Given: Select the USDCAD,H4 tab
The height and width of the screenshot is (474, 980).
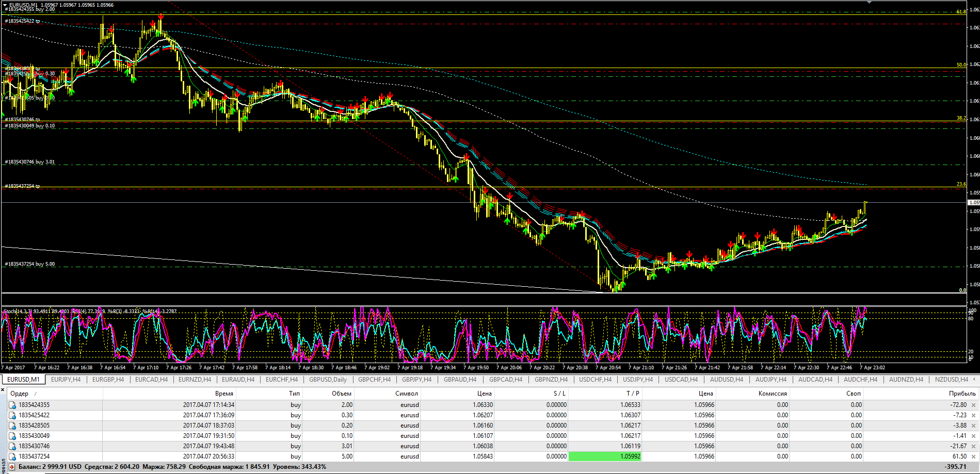Looking at the screenshot, I should [681, 380].
